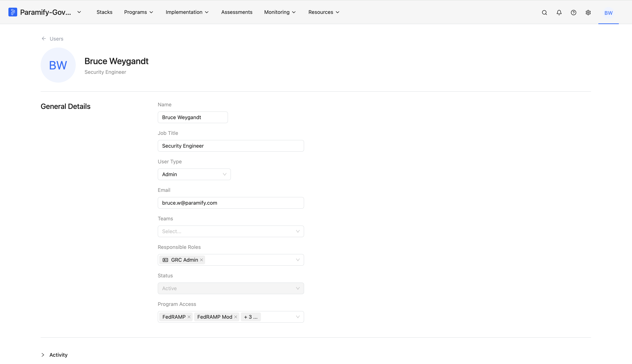Open the Programs menu
The image size is (632, 364).
(x=139, y=12)
